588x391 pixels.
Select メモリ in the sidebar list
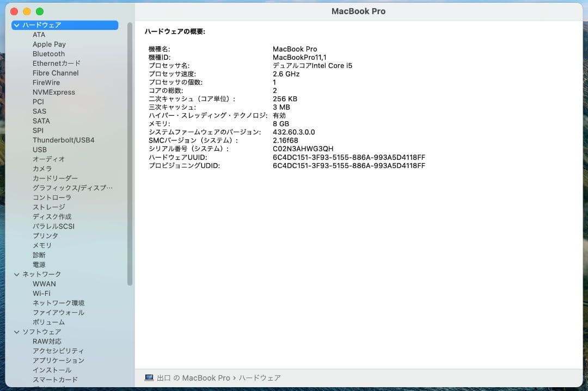(x=42, y=245)
